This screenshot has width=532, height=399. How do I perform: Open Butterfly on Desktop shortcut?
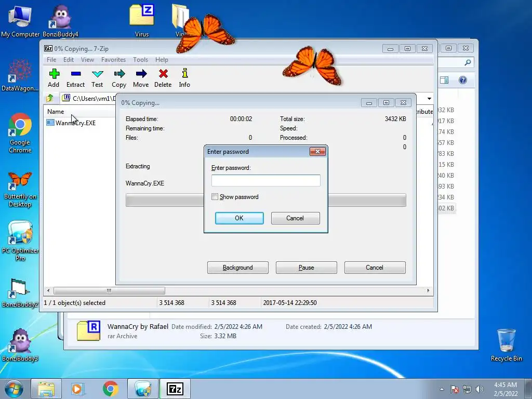[20, 189]
